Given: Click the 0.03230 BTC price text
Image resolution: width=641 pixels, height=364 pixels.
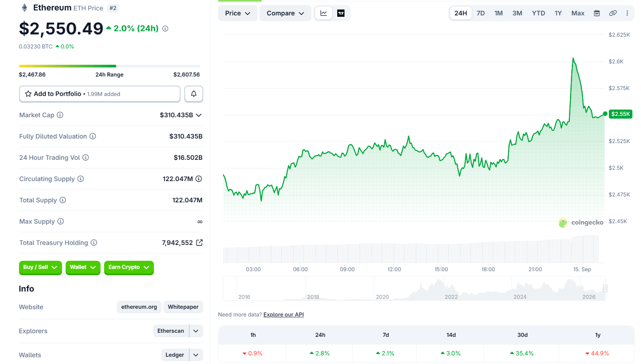Looking at the screenshot, I should (x=36, y=47).
